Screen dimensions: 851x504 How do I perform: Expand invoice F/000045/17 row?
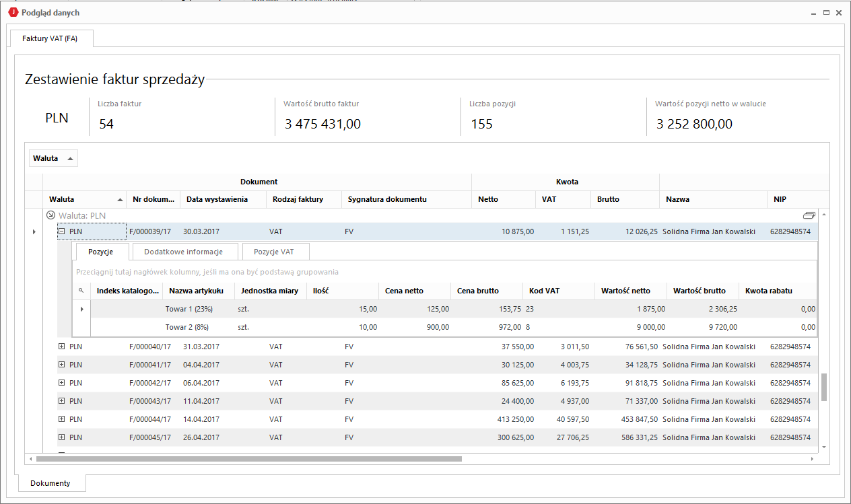tap(61, 437)
